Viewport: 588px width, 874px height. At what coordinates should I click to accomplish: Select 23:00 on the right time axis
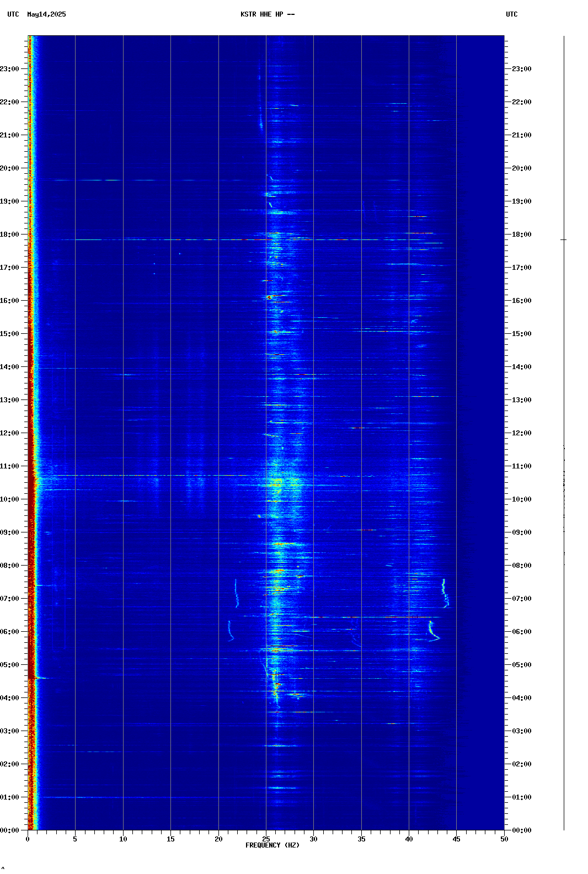pyautogui.click(x=522, y=69)
